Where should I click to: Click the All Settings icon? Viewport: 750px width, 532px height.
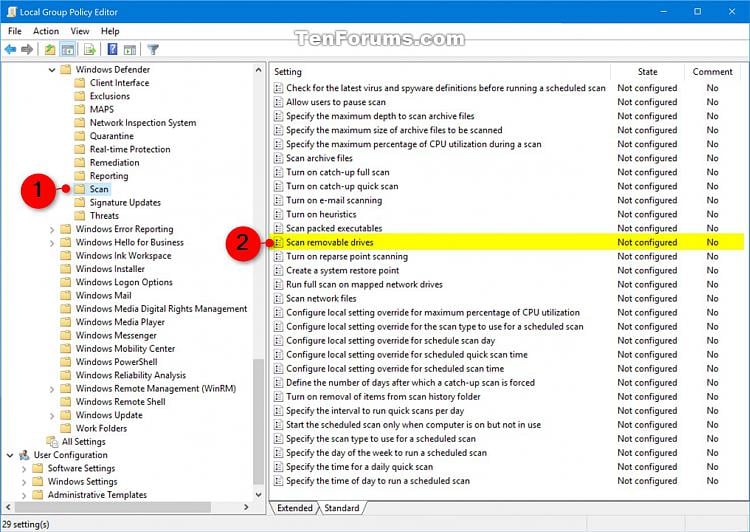52,442
